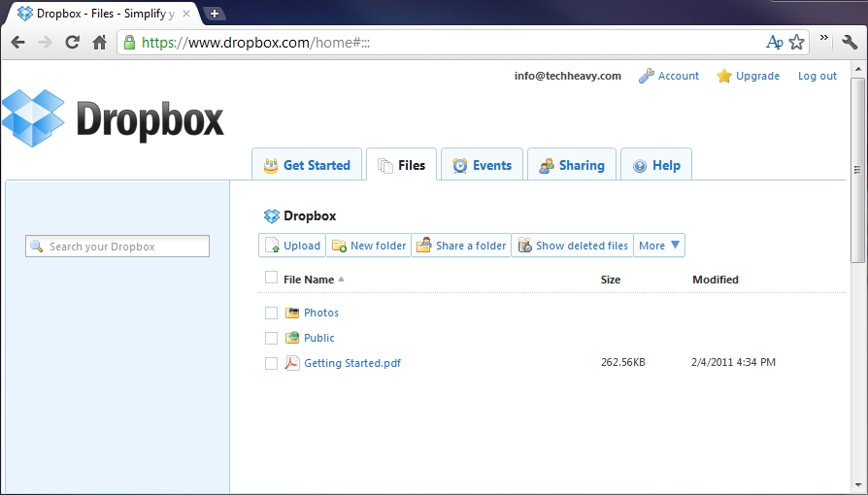Image resolution: width=868 pixels, height=495 pixels.
Task: Select the Dropbox - Files browser tab
Action: [102, 14]
